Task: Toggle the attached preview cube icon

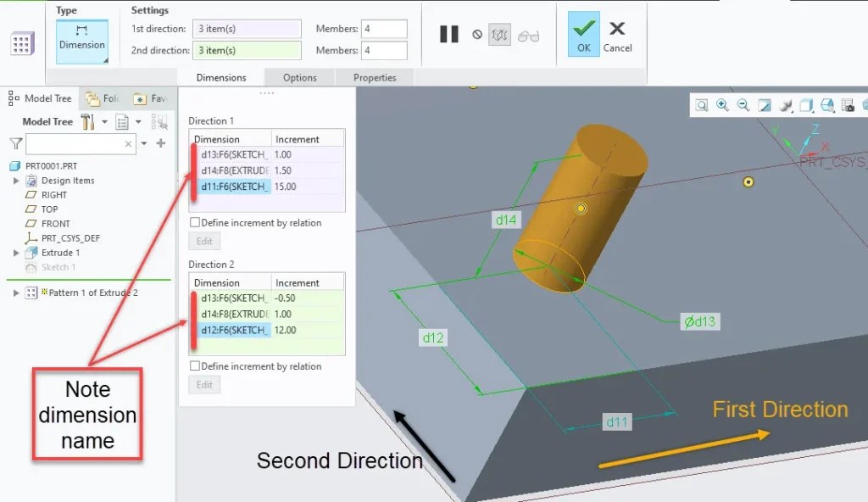Action: click(500, 34)
